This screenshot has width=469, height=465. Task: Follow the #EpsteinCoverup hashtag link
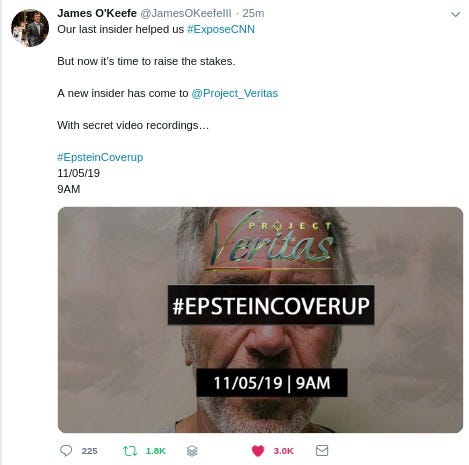(x=100, y=157)
